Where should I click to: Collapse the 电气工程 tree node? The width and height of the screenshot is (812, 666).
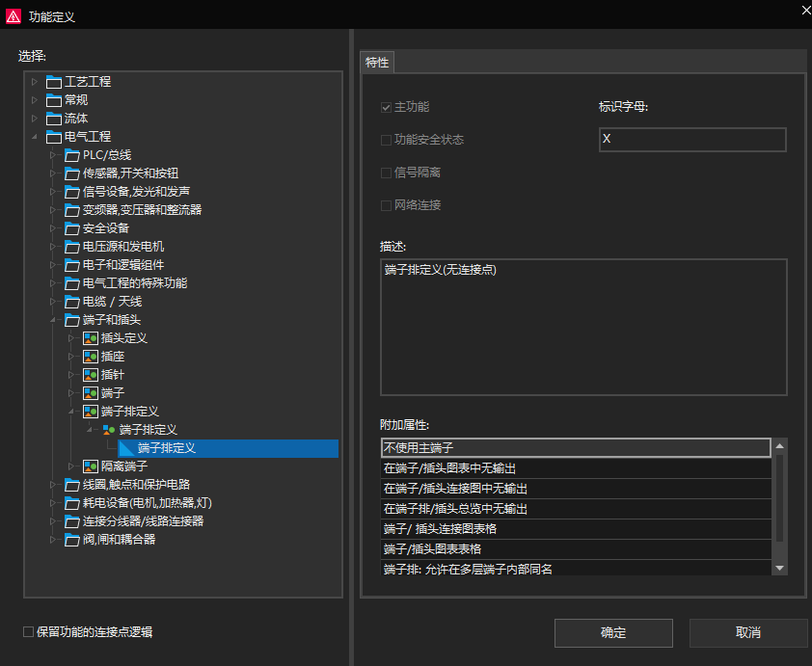35,137
